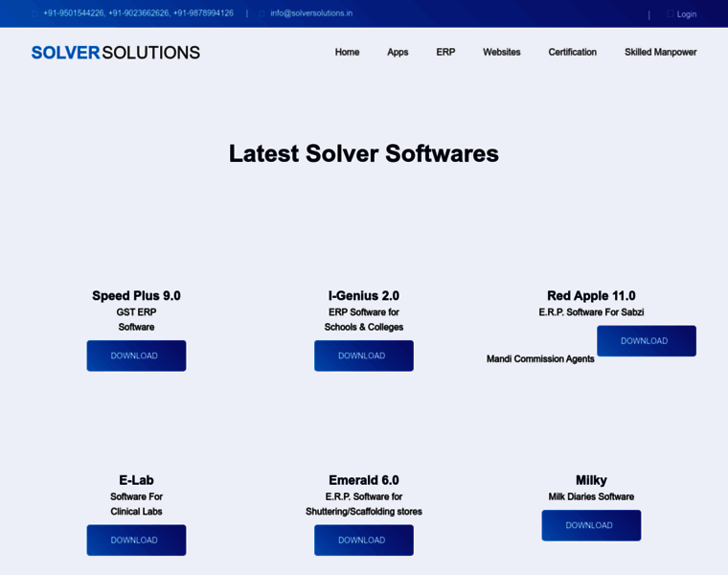This screenshot has width=728, height=575.
Task: Download Red Apple 11.0
Action: point(647,341)
